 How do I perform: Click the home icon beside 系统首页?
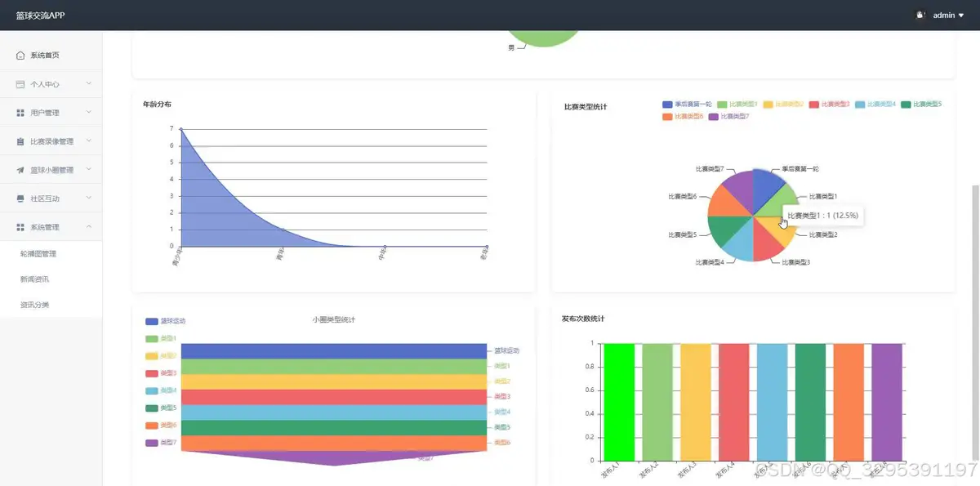coord(20,56)
